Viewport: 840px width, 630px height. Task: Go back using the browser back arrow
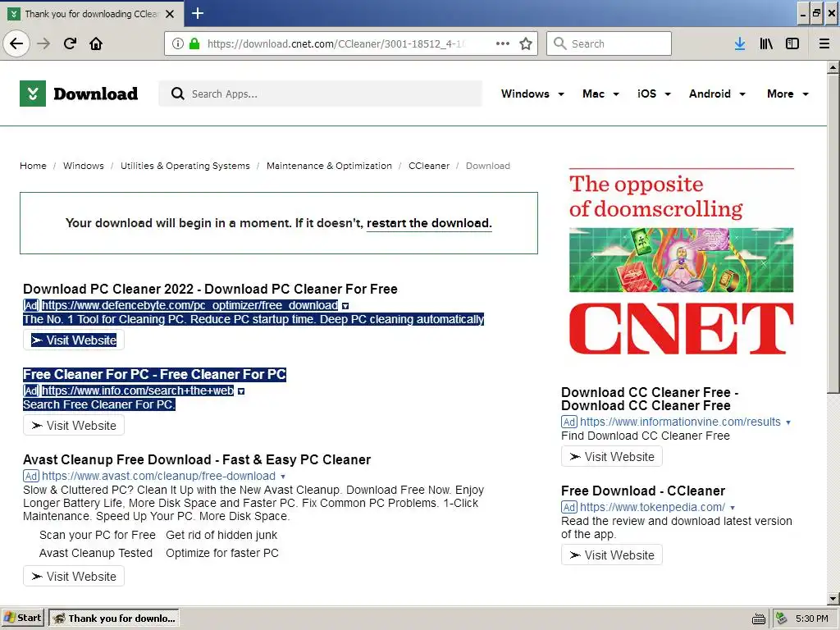16,43
